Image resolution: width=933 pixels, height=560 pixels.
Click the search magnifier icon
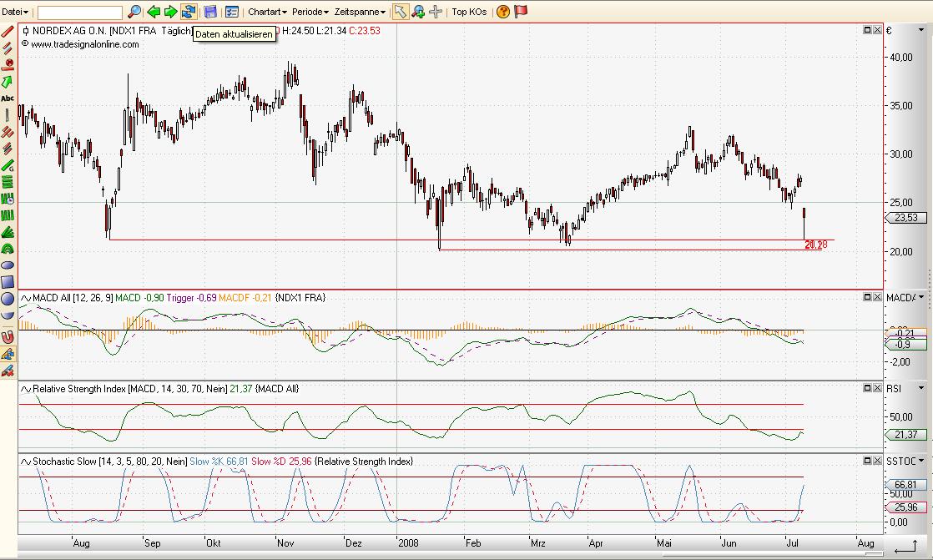135,12
